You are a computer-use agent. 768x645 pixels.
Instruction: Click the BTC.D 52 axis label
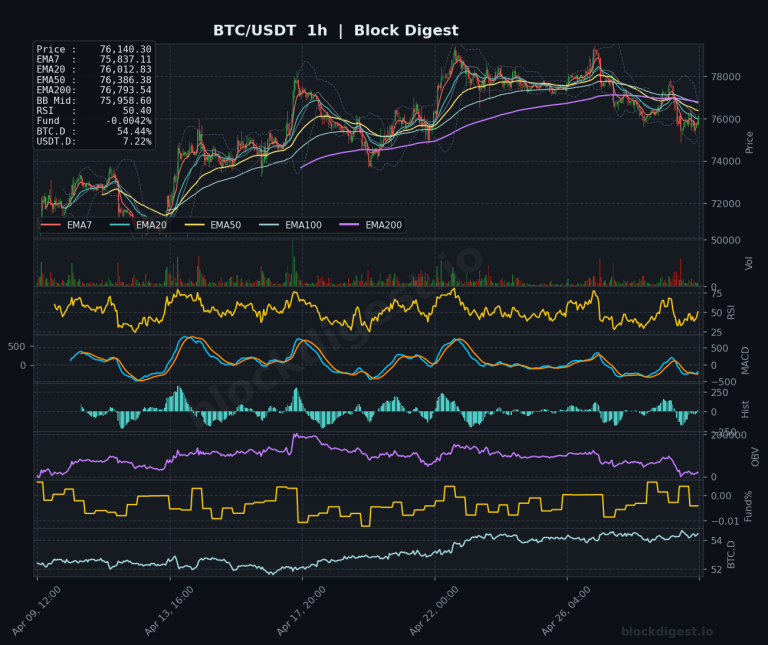[x=716, y=570]
